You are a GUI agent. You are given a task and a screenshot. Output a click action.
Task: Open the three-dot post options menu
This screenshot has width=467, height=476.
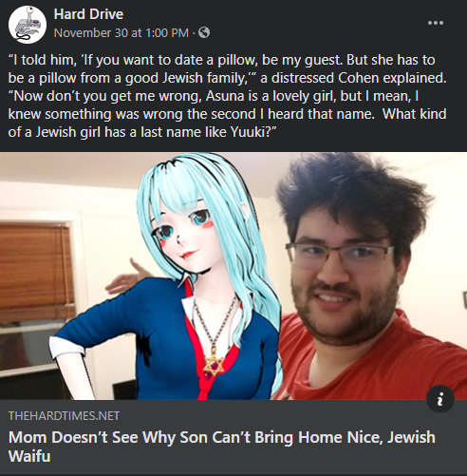click(x=436, y=23)
